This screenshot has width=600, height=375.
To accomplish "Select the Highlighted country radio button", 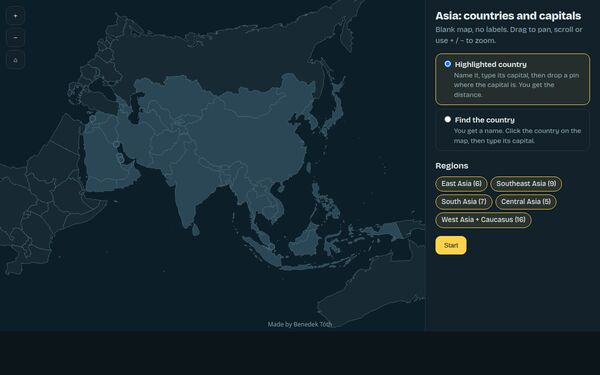I will pos(447,64).
